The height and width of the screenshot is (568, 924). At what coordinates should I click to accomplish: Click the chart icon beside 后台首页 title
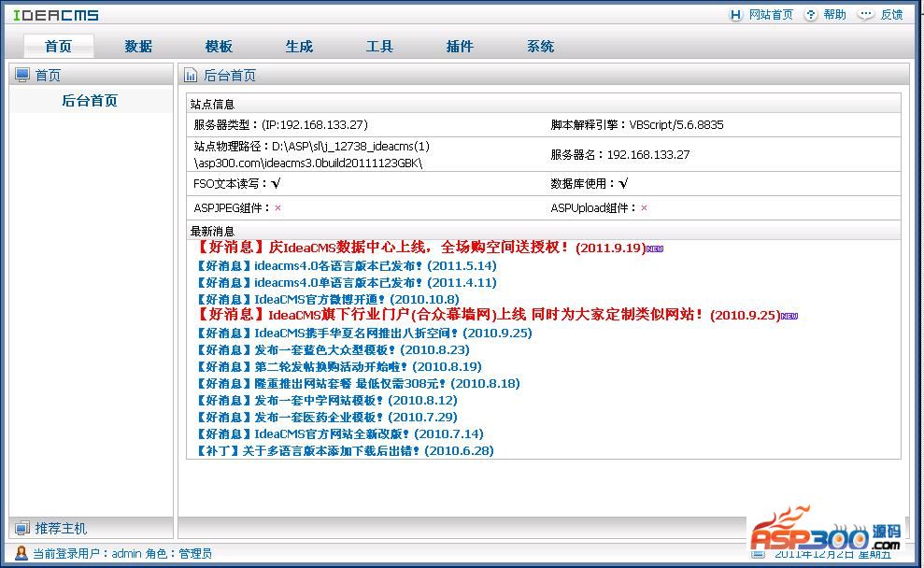click(x=191, y=75)
